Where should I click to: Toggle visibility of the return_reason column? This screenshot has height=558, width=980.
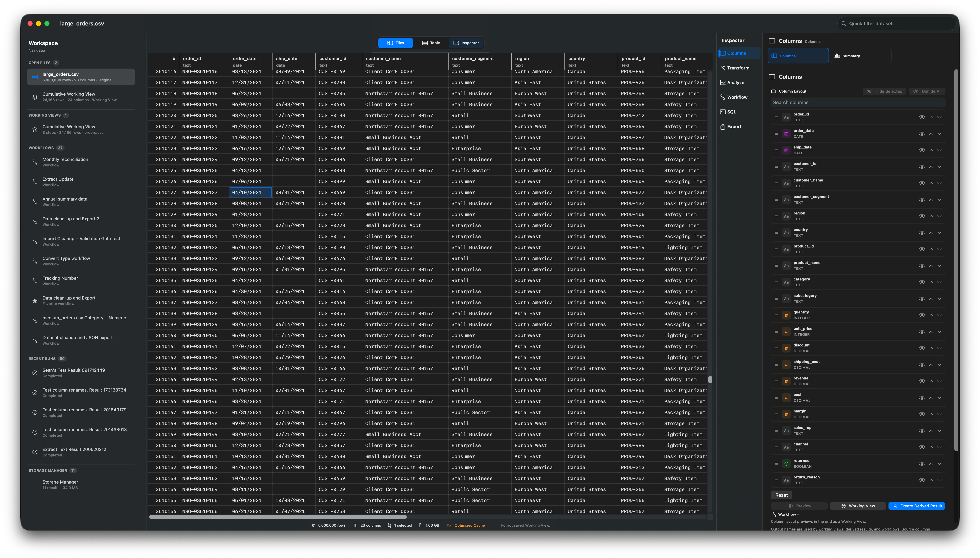[x=922, y=480]
